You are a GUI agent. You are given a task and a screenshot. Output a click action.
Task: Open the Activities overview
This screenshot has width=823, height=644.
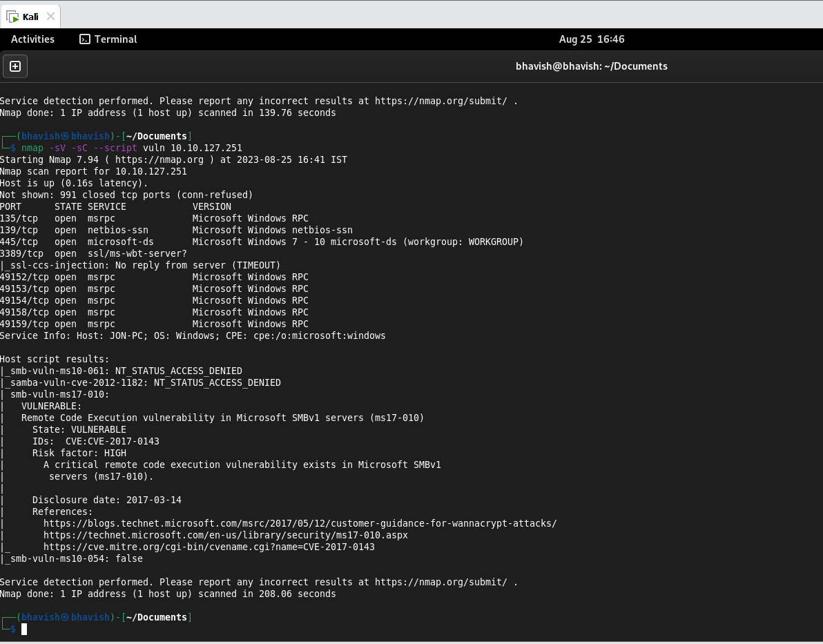(32, 39)
